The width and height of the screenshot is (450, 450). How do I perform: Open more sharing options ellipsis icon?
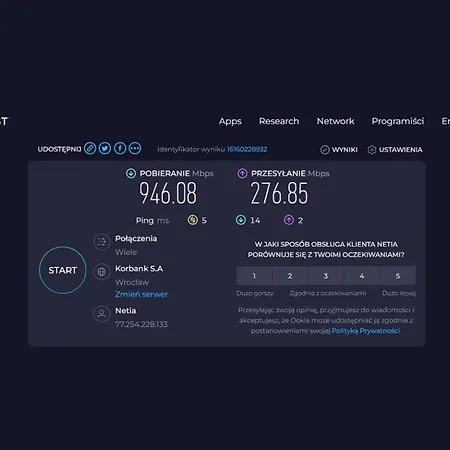click(x=135, y=148)
